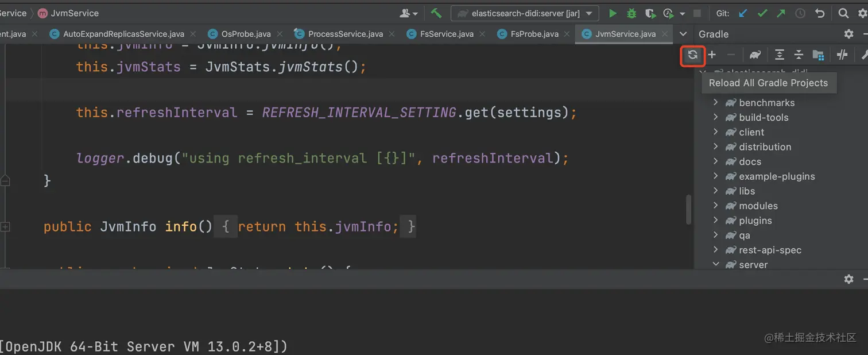Switch to ProcessService.java tab
The image size is (868, 355).
tap(346, 34)
